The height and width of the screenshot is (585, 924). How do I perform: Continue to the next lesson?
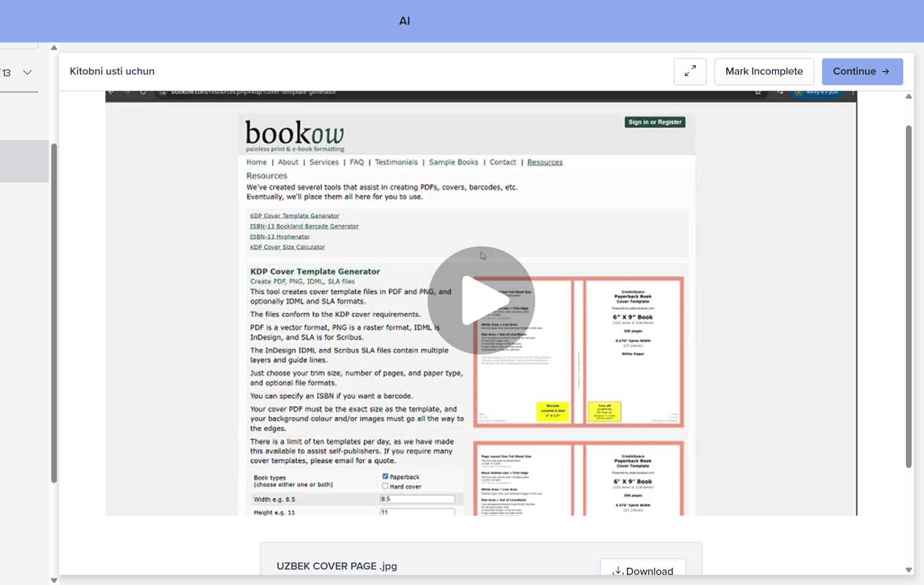click(862, 72)
